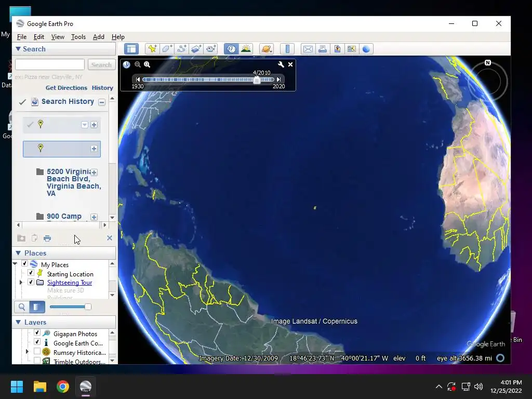The image size is (532, 399).
Task: Uncheck Google Earth Community layer
Action: tap(37, 342)
